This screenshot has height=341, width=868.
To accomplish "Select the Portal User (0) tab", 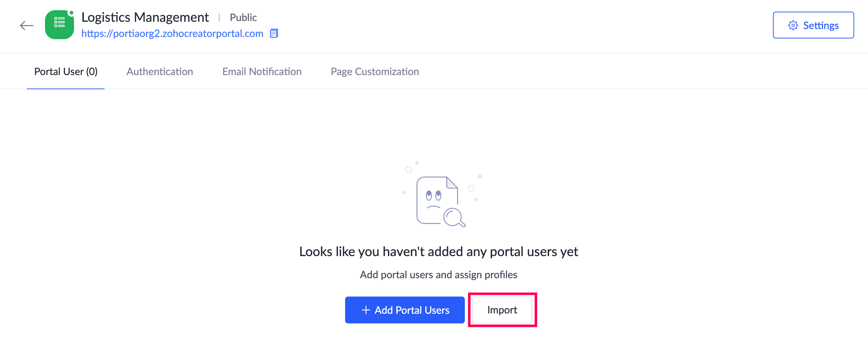I will coord(66,71).
